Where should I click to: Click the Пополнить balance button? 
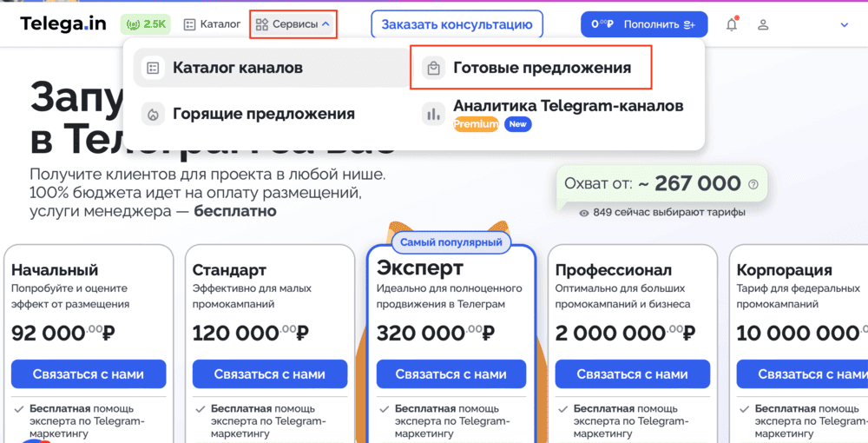644,24
